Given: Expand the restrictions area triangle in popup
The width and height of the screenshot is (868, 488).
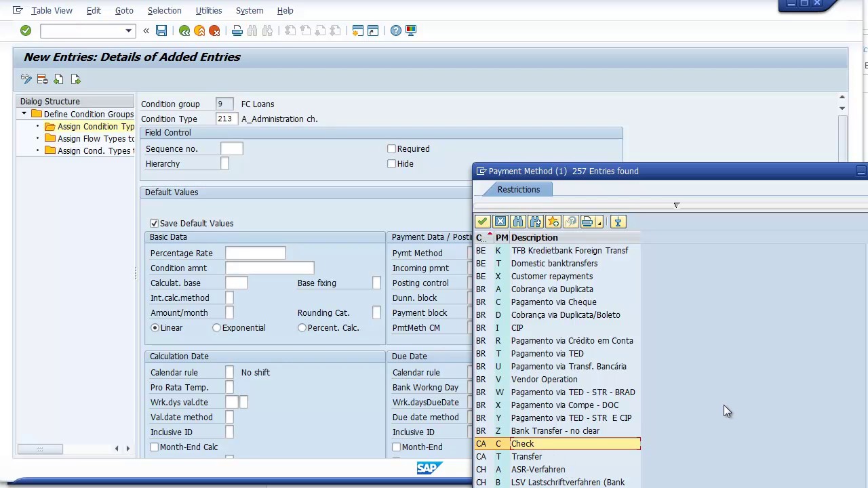Looking at the screenshot, I should tap(676, 205).
